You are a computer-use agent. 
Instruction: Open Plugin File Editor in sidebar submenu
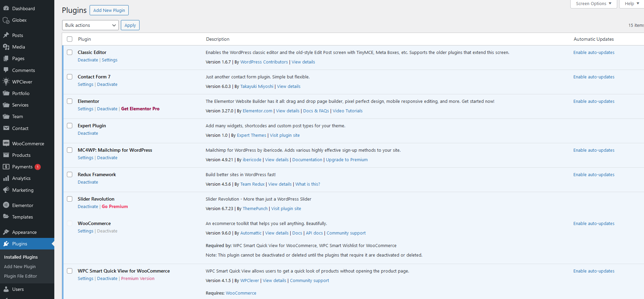tap(20, 276)
